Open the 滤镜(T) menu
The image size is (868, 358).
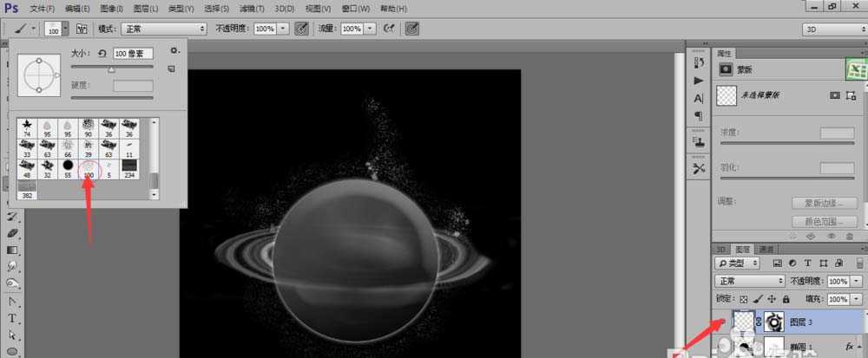(x=253, y=8)
